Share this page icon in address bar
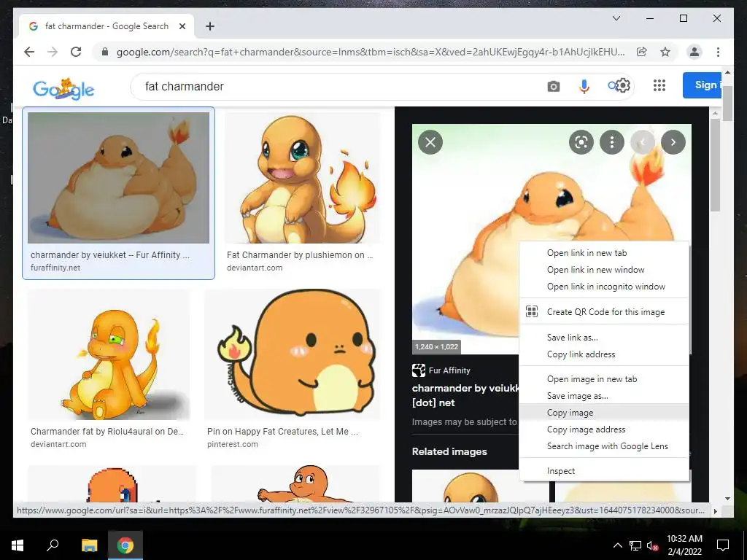747x560 pixels. tap(642, 52)
